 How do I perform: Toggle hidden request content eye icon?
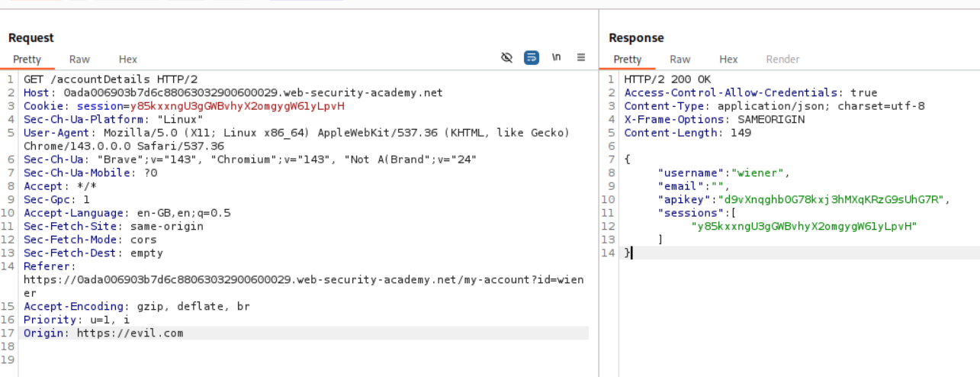[x=506, y=57]
